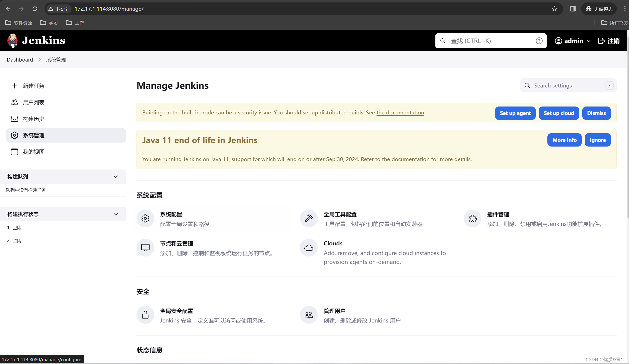Bookmark this page with the star icon
This screenshot has height=364, width=629.
[554, 9]
